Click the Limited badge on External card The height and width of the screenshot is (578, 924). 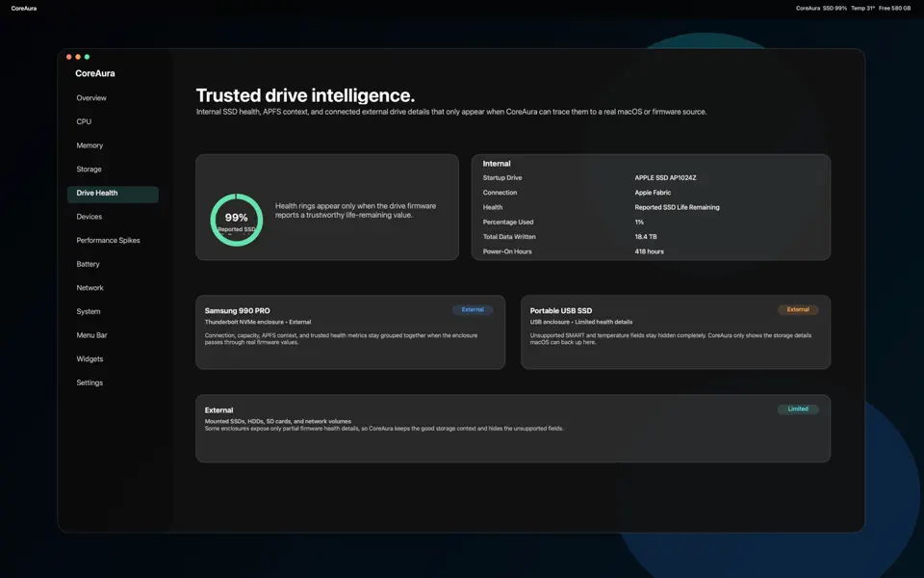pyautogui.click(x=798, y=408)
